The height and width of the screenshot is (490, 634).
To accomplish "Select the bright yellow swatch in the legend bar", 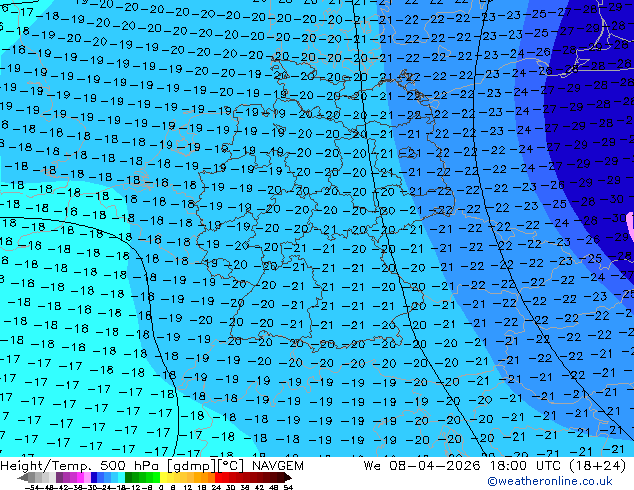I will point(163,477).
